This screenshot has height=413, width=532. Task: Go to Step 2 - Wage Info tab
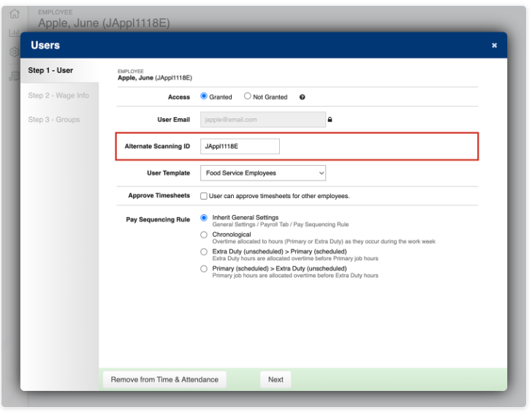pos(59,96)
